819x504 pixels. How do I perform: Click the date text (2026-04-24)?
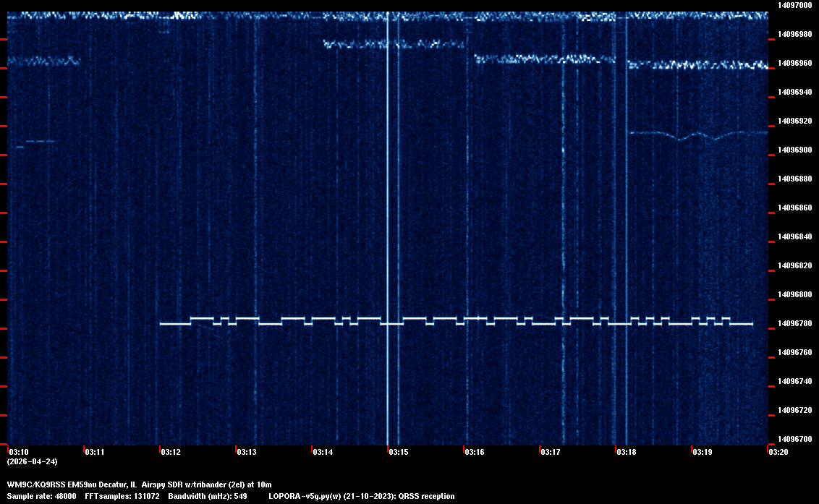[x=32, y=461]
